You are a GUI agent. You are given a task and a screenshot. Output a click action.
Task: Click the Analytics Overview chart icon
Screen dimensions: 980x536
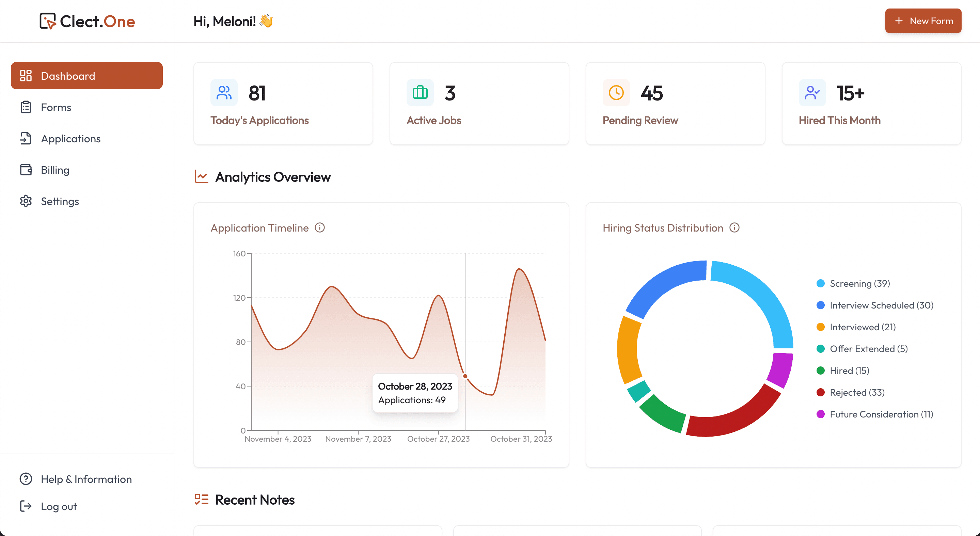coord(201,177)
